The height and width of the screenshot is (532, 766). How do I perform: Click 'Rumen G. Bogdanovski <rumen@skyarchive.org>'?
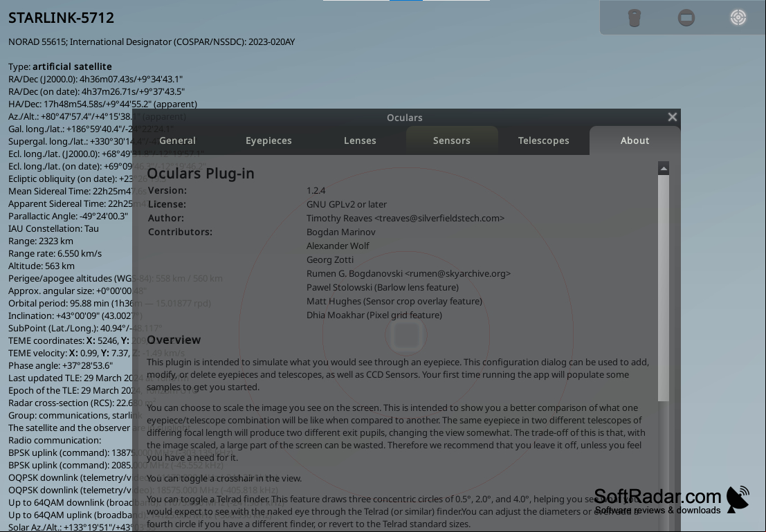pyautogui.click(x=408, y=273)
